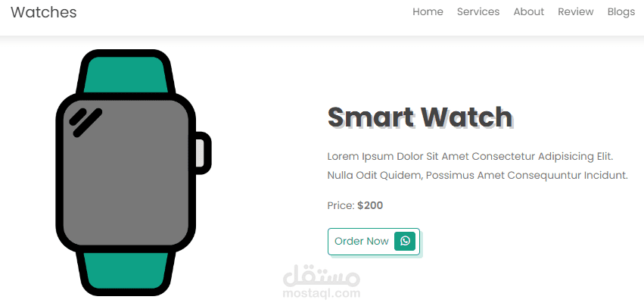Click the green bottom watch strap
The height and width of the screenshot is (306, 644).
click(126, 270)
